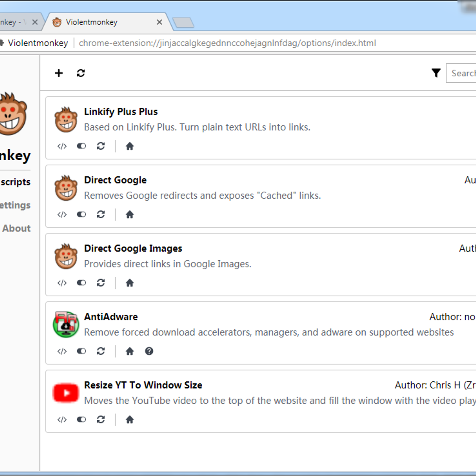Edit the Resize YT To Window Size code
Image resolution: width=476 pixels, height=476 pixels.
[x=62, y=419]
